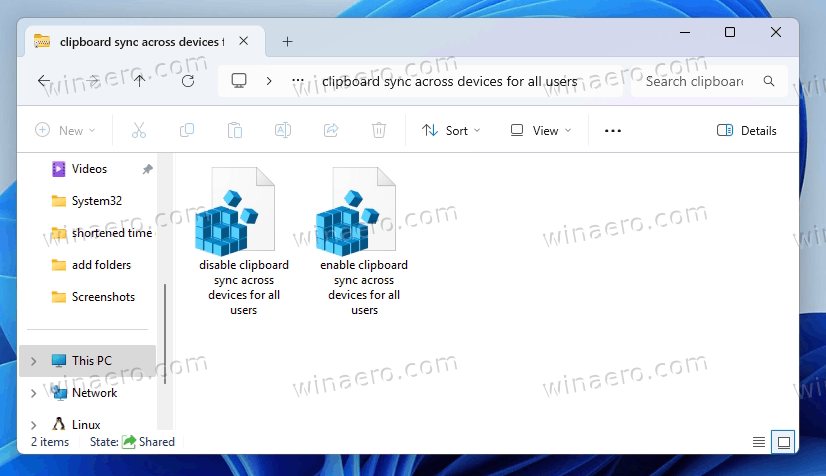Viewport: 826px width, 476px height.
Task: Click the PC monitor icon in address bar
Action: [239, 81]
